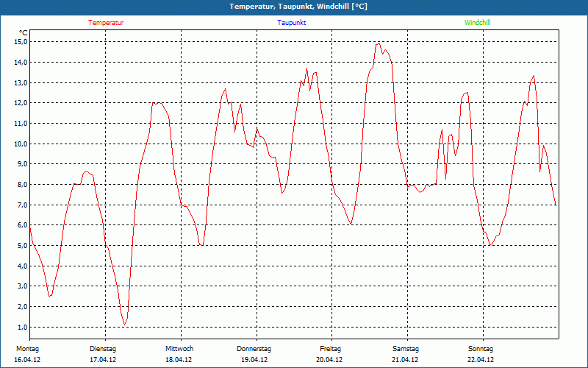The image size is (588, 368).
Task: Click the Montag day label
Action: click(x=27, y=349)
